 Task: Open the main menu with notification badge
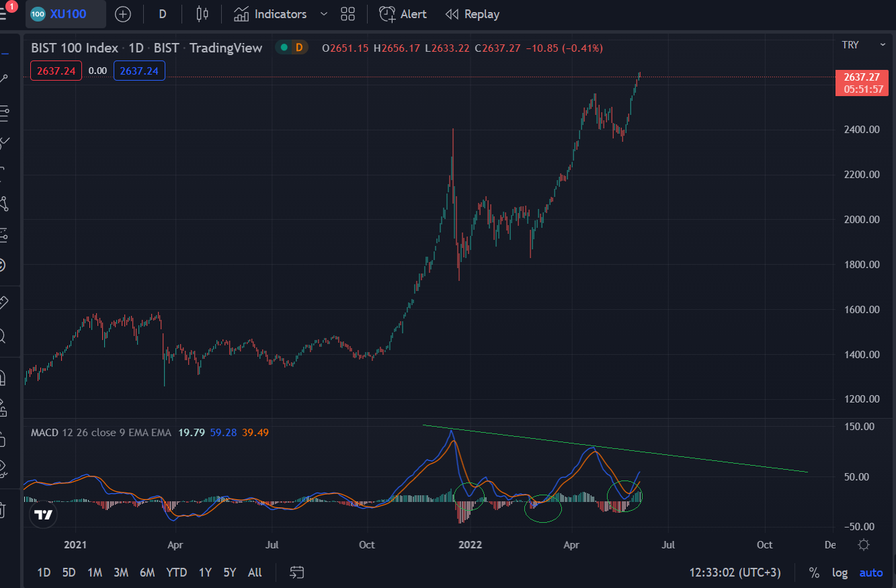(5, 12)
